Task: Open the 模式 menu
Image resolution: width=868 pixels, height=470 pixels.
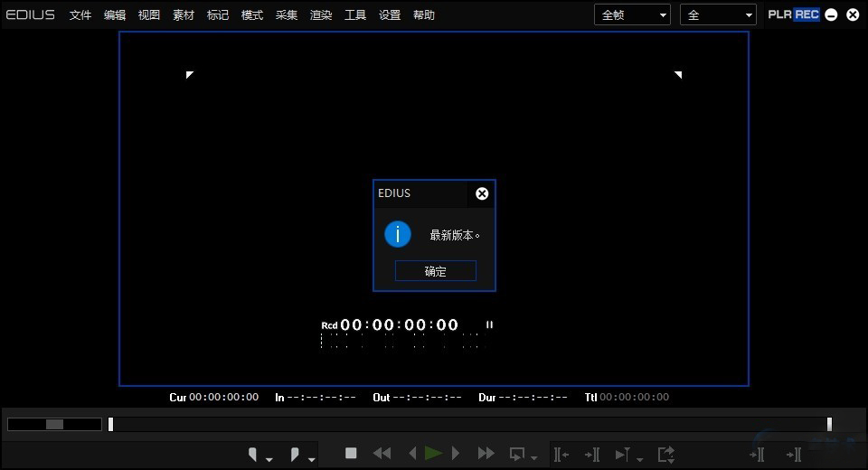Action: click(252, 15)
